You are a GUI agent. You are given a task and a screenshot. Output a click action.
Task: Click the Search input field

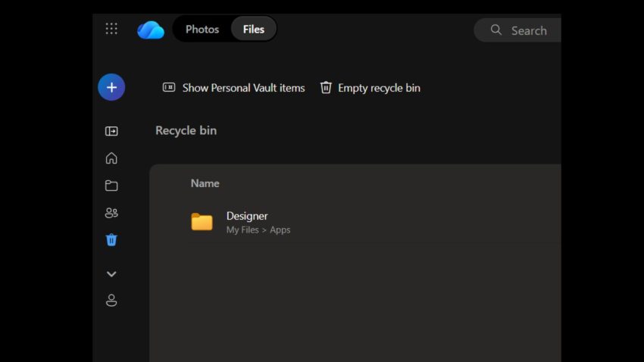[x=518, y=30]
